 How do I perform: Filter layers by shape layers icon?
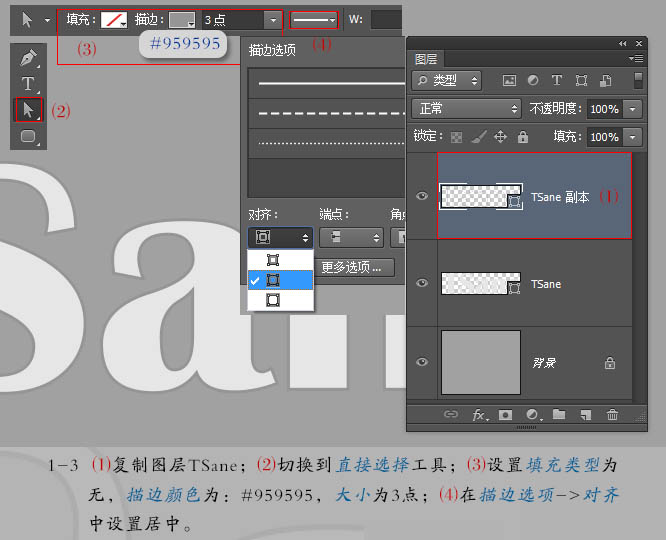click(x=581, y=80)
